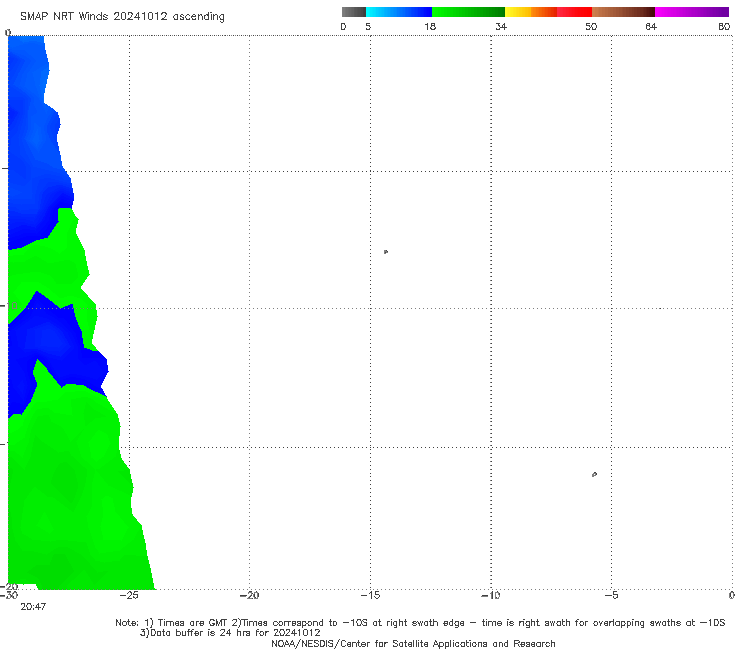
Task: Click the longitude axis label '-30'
Action: click(9, 595)
